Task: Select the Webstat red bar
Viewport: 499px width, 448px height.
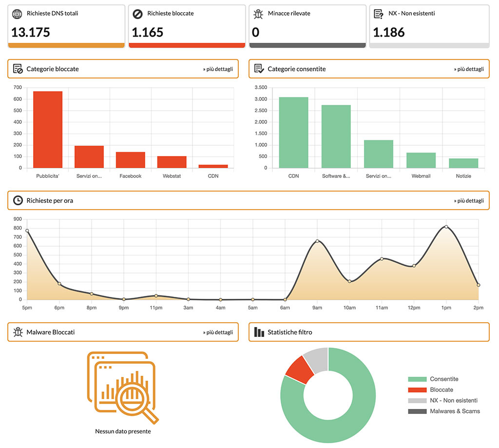Action: click(172, 162)
